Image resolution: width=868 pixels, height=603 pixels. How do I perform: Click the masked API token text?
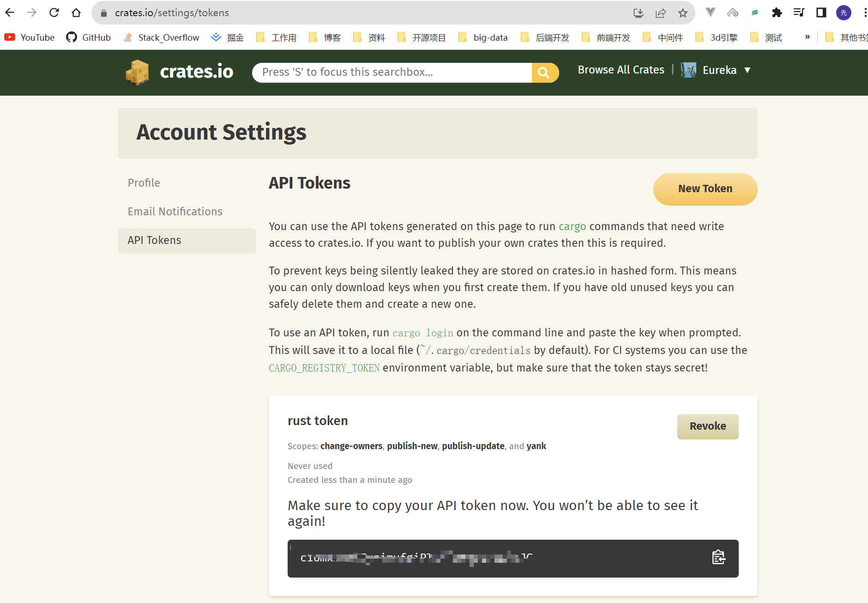coord(418,558)
